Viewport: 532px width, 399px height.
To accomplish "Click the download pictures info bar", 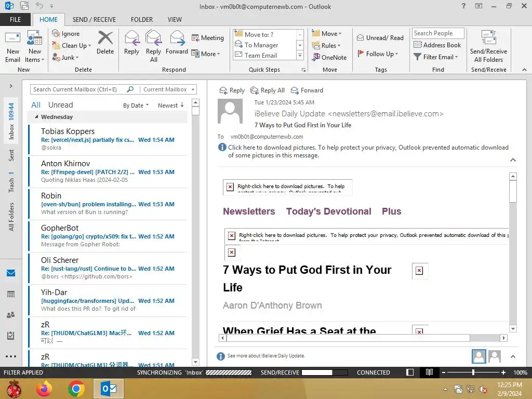I will click(x=364, y=151).
